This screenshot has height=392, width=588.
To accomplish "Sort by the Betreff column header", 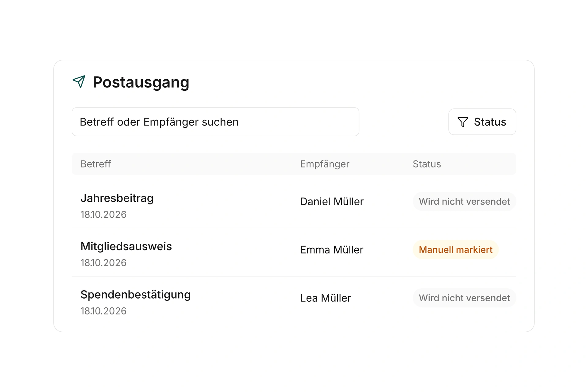I will 96,164.
